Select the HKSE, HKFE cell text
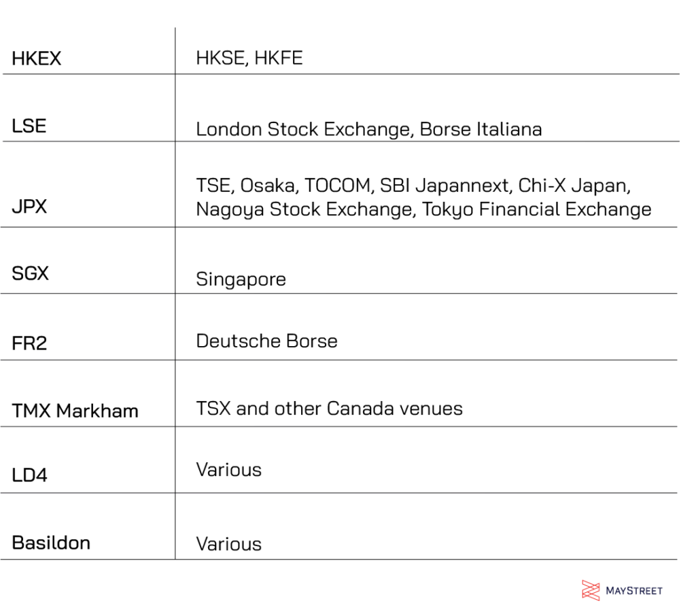Image resolution: width=696 pixels, height=616 pixels. (x=249, y=58)
